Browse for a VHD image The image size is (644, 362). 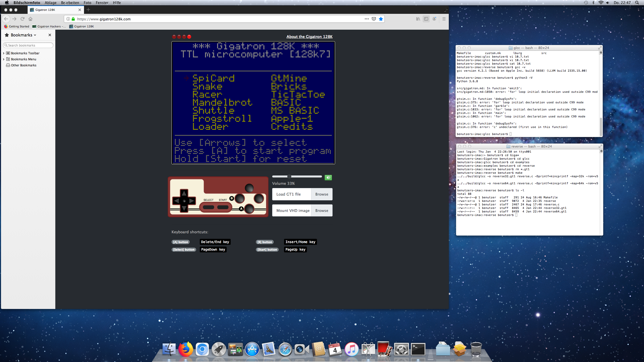click(x=322, y=210)
